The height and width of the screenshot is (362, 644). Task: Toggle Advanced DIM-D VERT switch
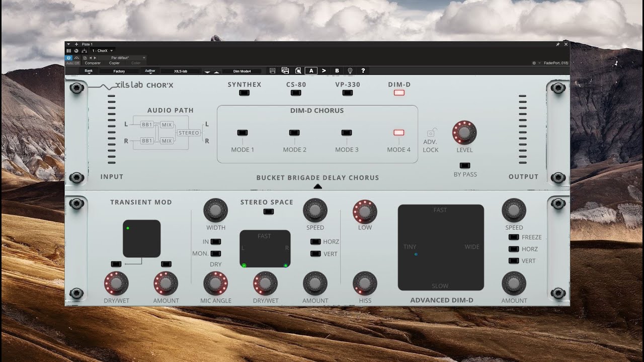[x=514, y=261]
